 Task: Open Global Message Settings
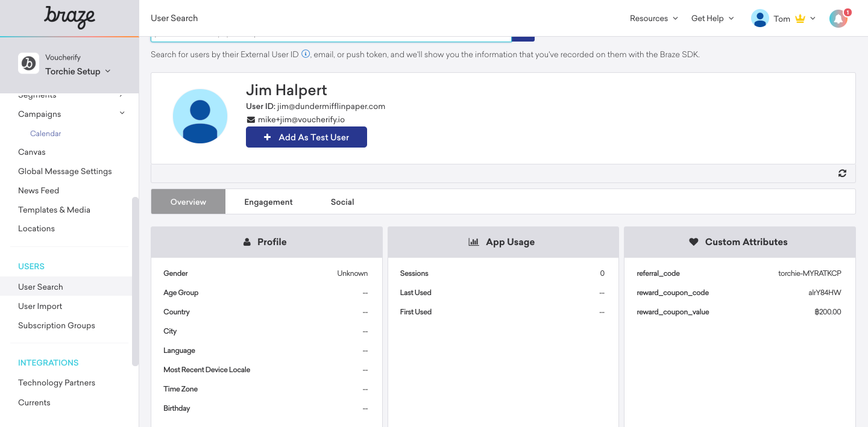pos(65,172)
